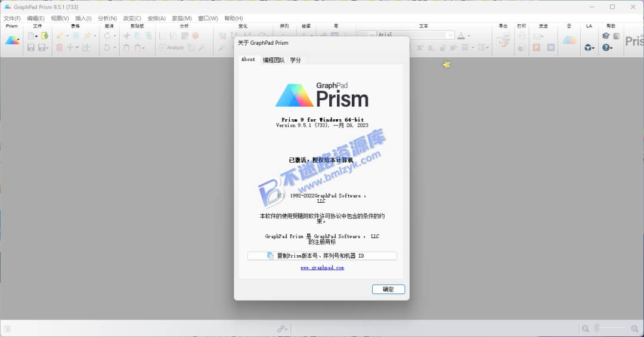Viewport: 644px width, 337px height.
Task: Click the blue question mark help icon
Action: pyautogui.click(x=605, y=48)
